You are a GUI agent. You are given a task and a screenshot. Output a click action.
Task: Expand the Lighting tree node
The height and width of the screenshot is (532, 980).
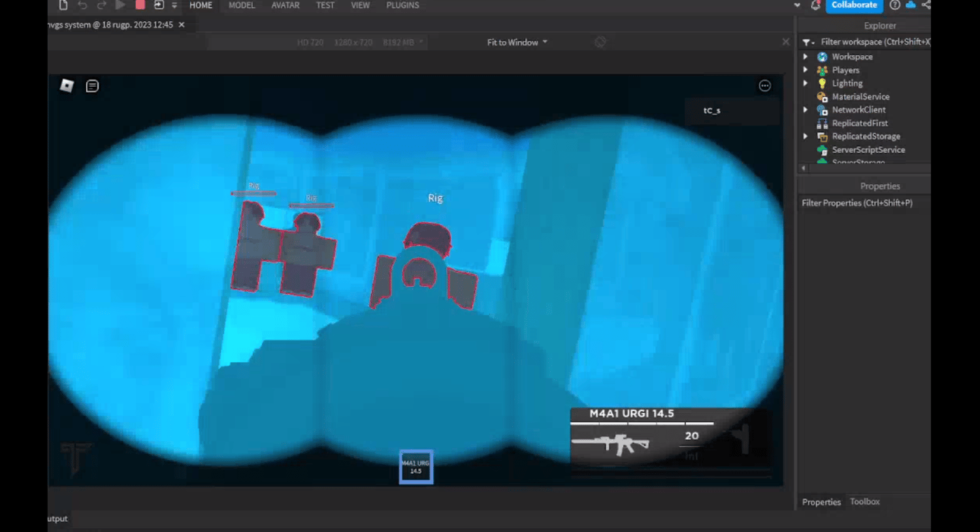coord(806,83)
